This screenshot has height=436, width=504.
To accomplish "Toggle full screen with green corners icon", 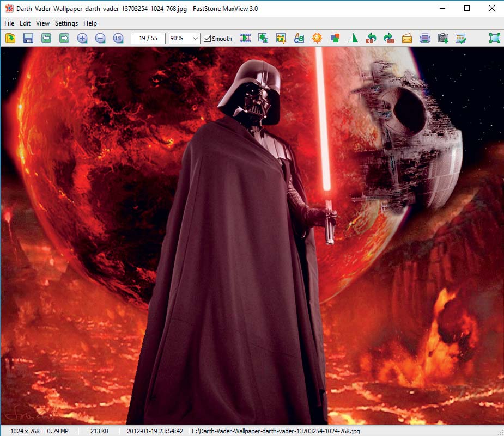I will tap(494, 38).
